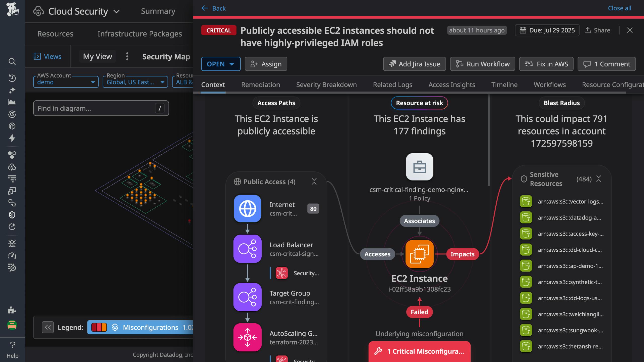The image size is (644, 362).
Task: Click the AutoScaling group node icon
Action: coord(247,337)
